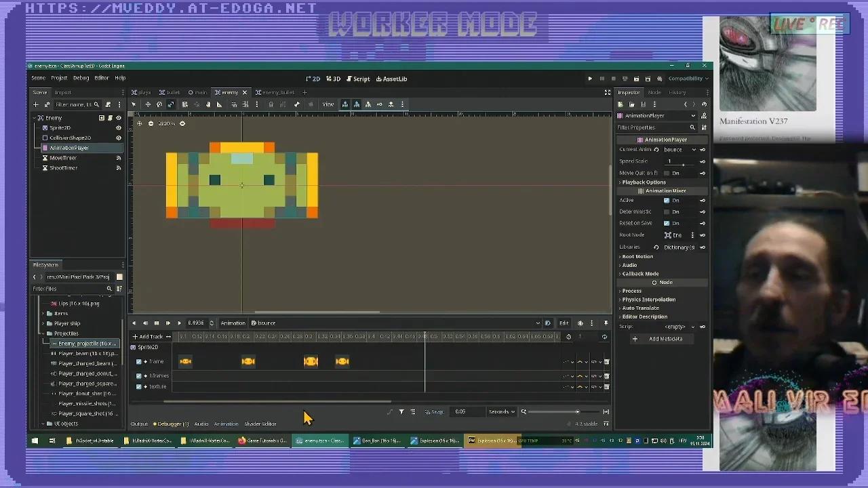Toggle visibility of the Sprite2D node

(x=118, y=128)
